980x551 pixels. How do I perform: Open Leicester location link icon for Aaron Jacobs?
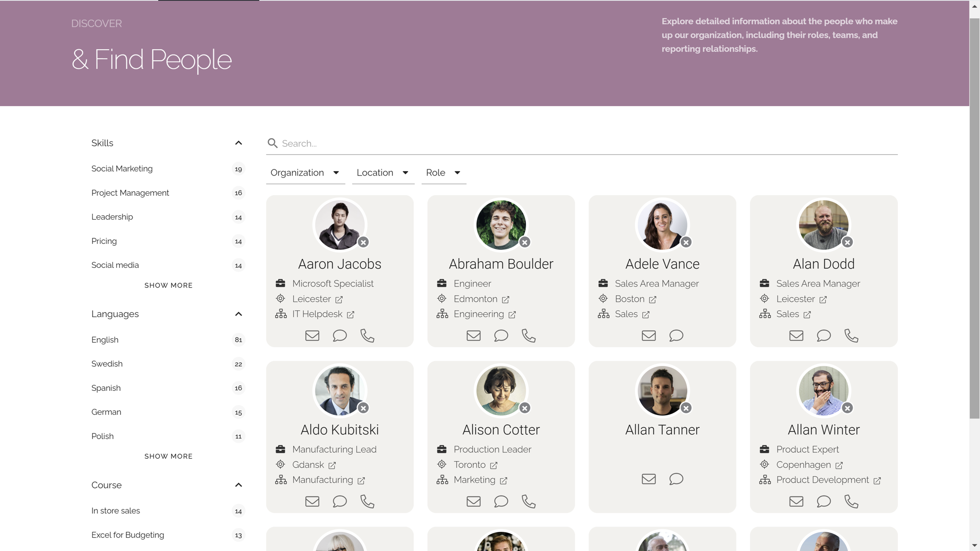tap(339, 299)
